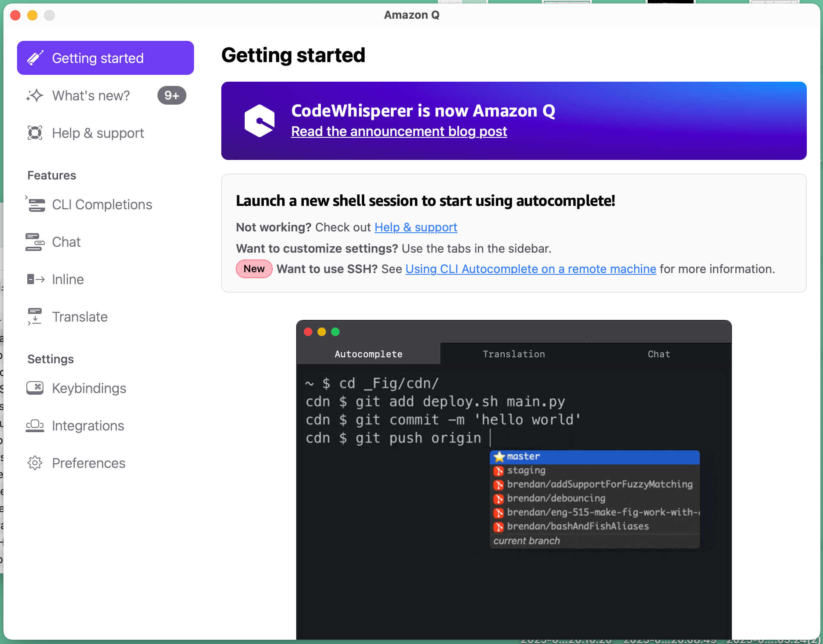Click the brendan/addSupportForFuzzyMatching branch icon
This screenshot has width=823, height=644.
[499, 485]
